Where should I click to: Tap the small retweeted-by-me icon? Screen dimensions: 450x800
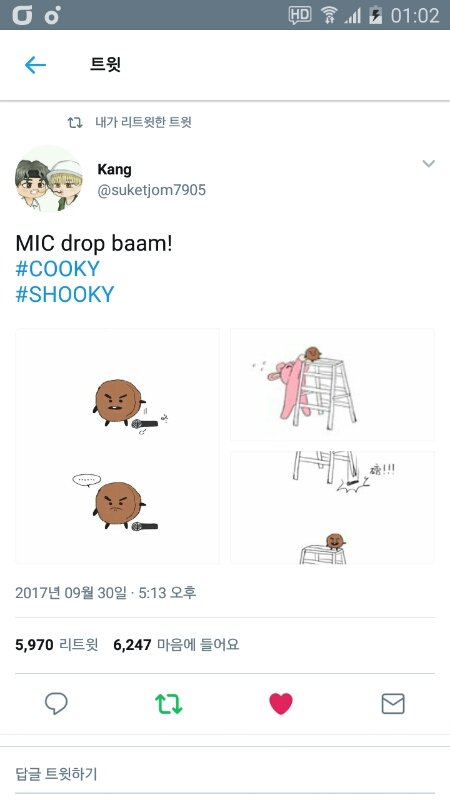[x=75, y=122]
